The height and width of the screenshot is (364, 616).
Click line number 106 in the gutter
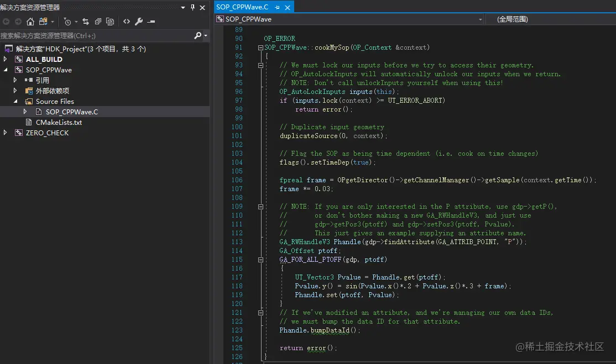point(237,180)
